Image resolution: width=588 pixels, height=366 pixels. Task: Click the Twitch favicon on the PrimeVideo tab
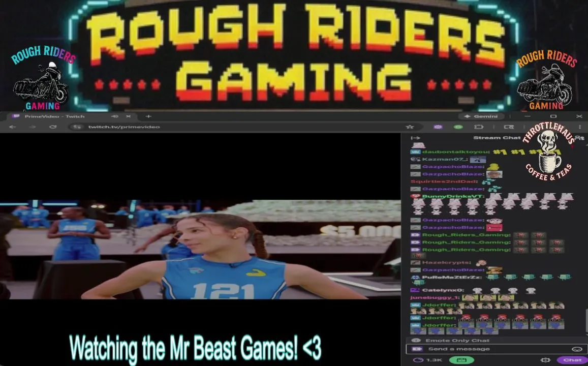coord(16,116)
